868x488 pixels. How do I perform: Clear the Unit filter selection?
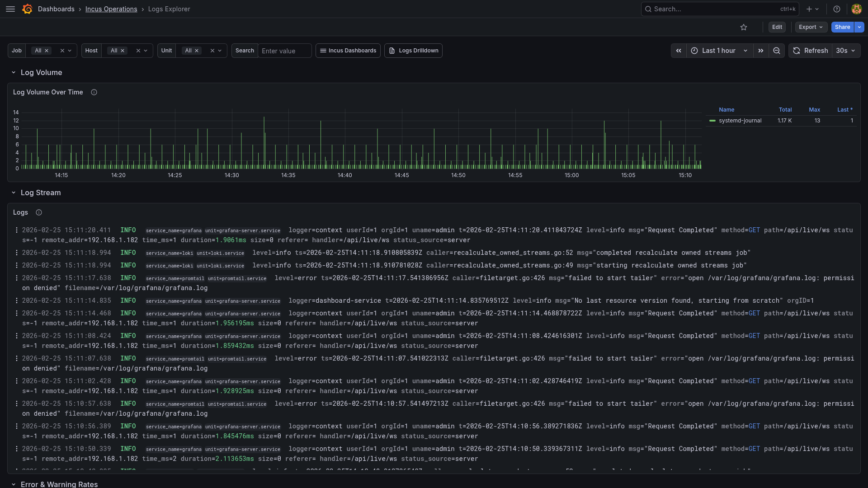point(212,51)
